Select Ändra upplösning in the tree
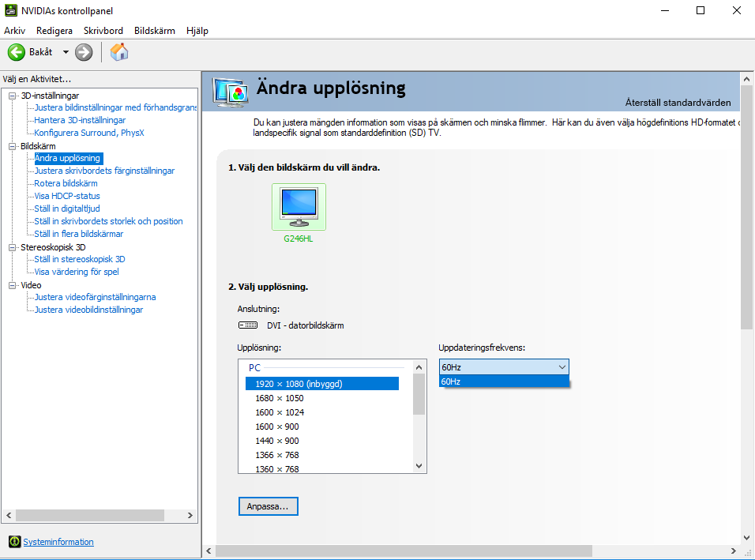 pyautogui.click(x=67, y=158)
